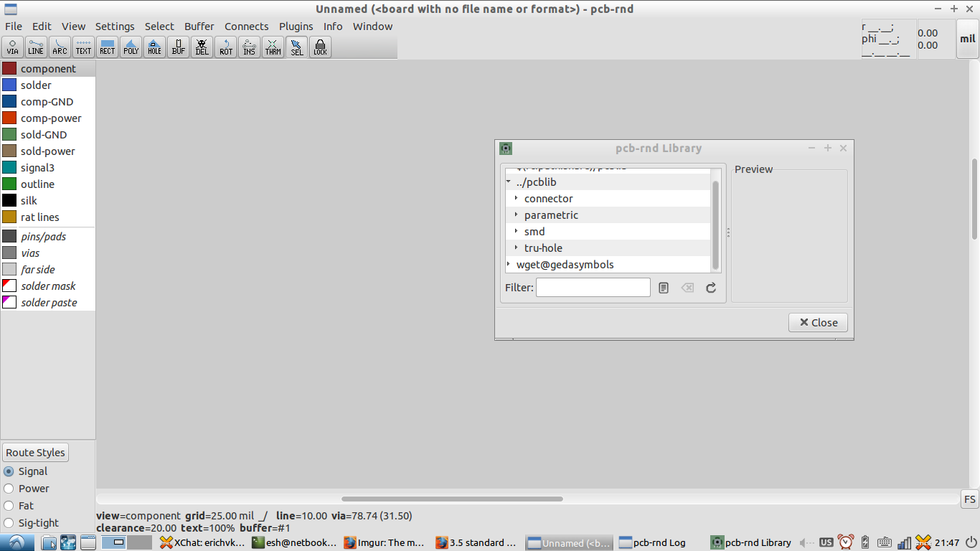Screen dimensions: 980x551
Task: Select the INS insert tool
Action: [249, 47]
